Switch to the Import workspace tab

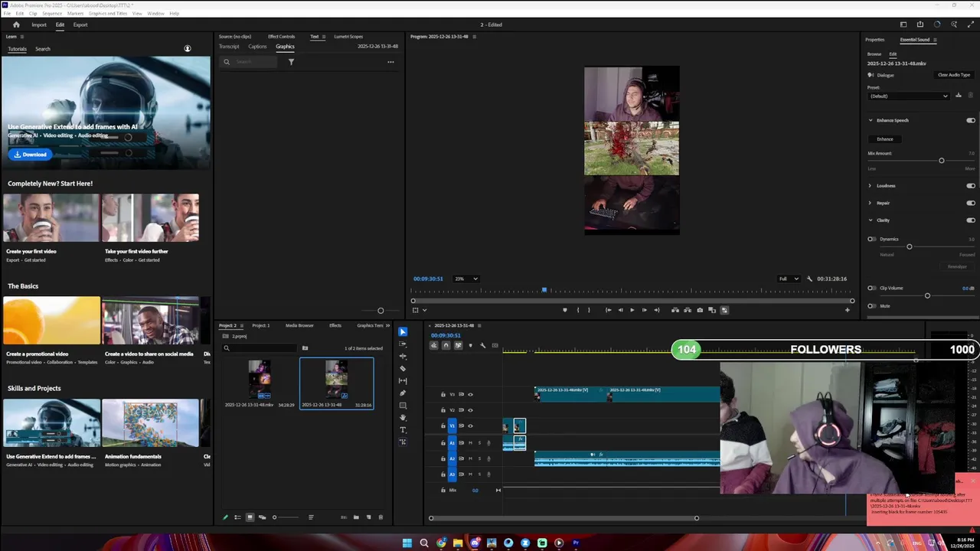click(39, 24)
